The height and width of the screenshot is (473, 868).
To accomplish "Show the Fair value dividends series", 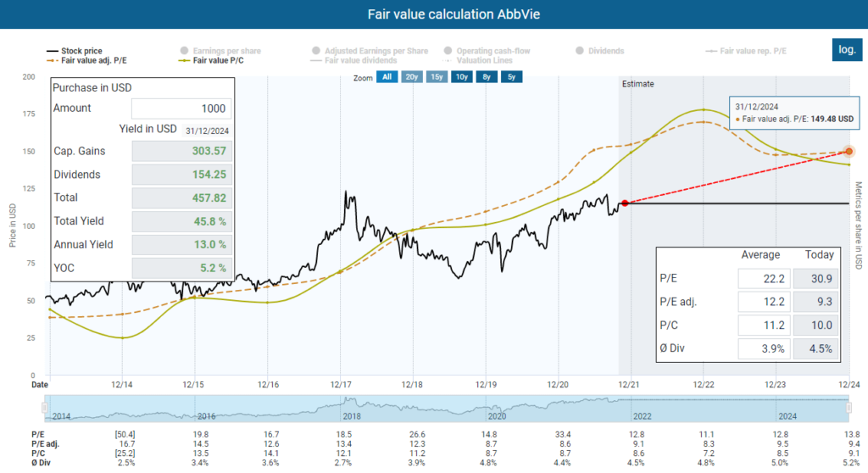I will pos(354,60).
